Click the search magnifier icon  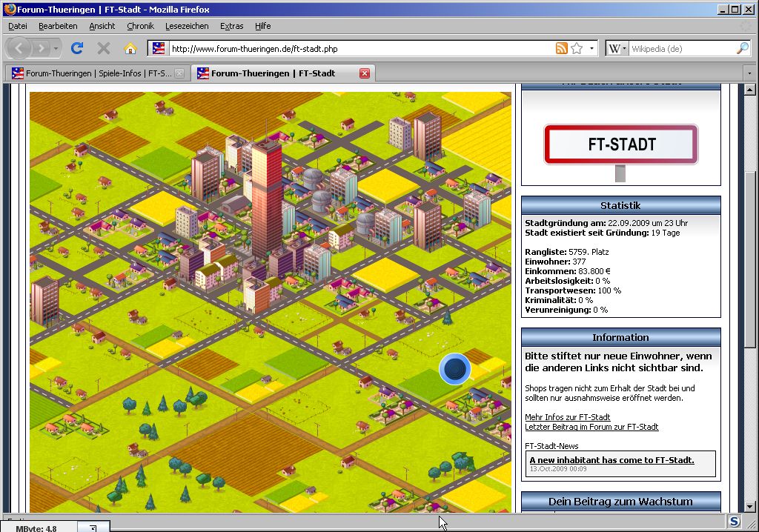click(743, 48)
